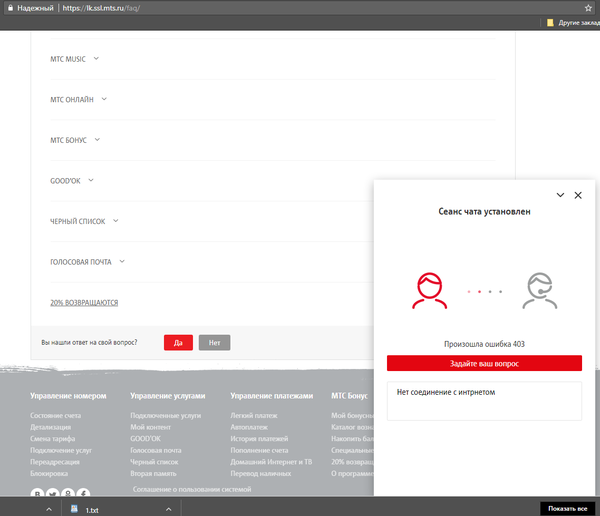600x516 pixels.
Task: Open the Другие закладки bookmarks folder
Action: point(570,21)
